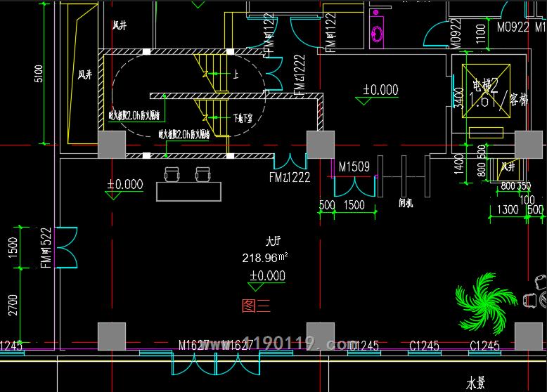Click the gray column beside M1509 door
The height and width of the screenshot is (392, 547).
coord(320,145)
